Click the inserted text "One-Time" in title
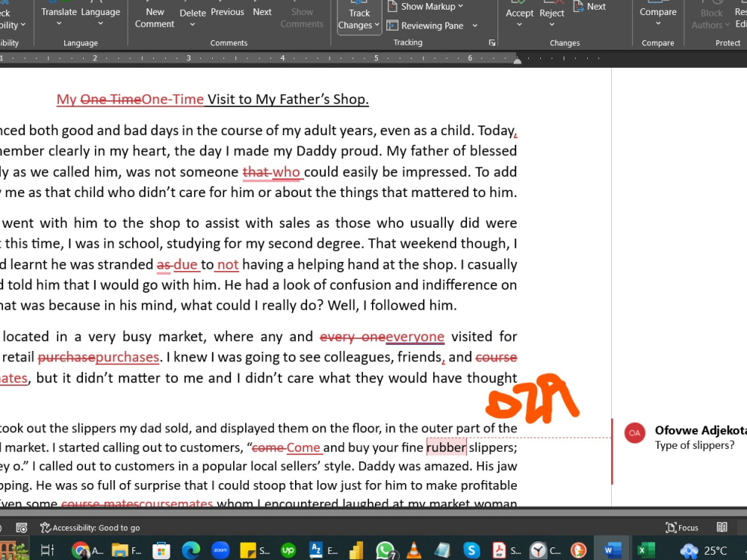The image size is (747, 560). click(173, 99)
